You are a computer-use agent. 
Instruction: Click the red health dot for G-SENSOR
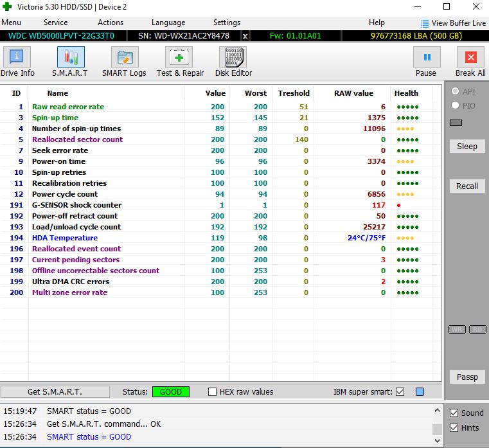click(398, 205)
